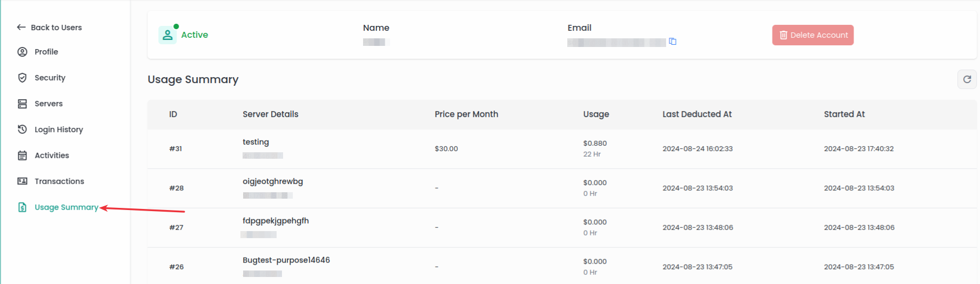Image resolution: width=980 pixels, height=284 pixels.
Task: Select the server named testing
Action: (x=256, y=142)
